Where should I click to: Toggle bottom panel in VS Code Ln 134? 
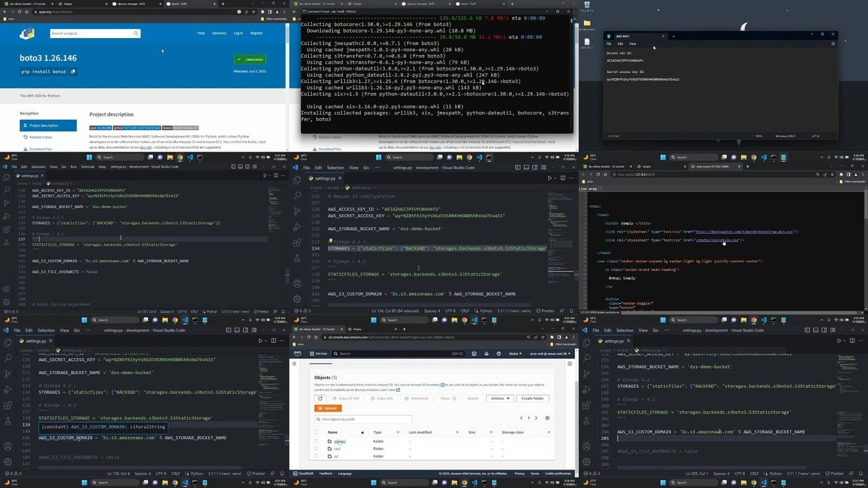[526, 168]
